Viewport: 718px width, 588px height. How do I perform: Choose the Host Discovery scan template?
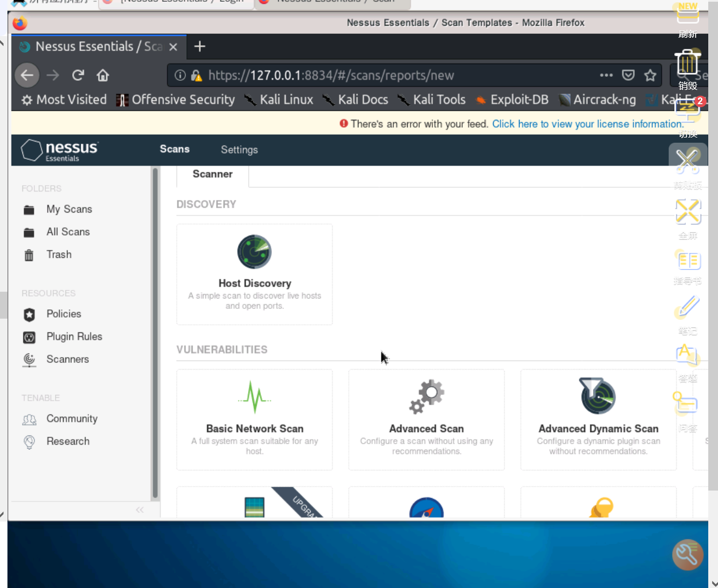255,274
